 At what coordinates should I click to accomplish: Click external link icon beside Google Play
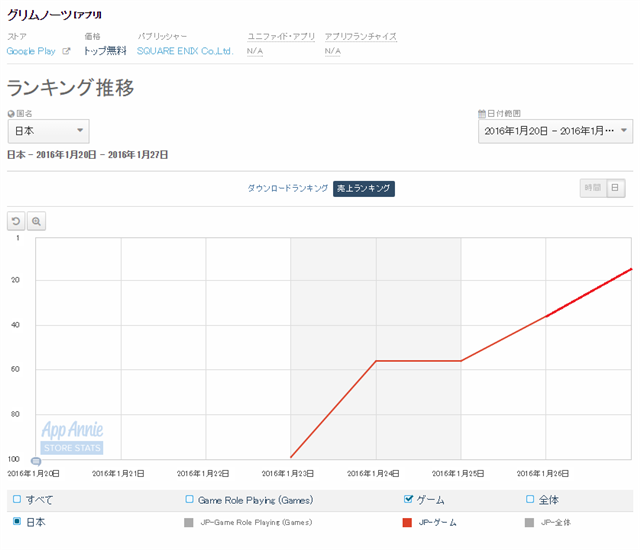tap(67, 51)
